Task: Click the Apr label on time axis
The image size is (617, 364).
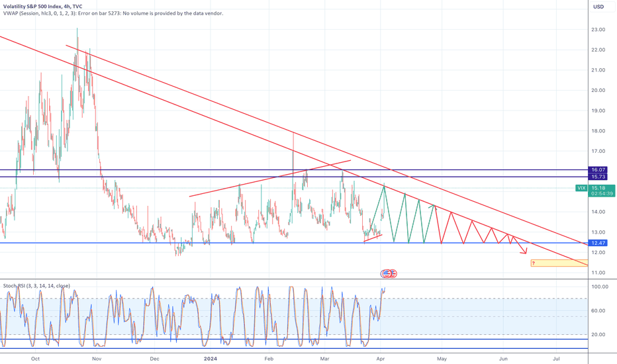Action: click(381, 359)
